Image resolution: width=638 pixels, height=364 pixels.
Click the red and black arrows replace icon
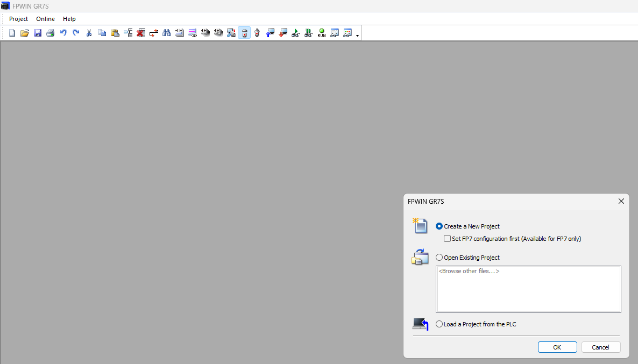pos(154,33)
